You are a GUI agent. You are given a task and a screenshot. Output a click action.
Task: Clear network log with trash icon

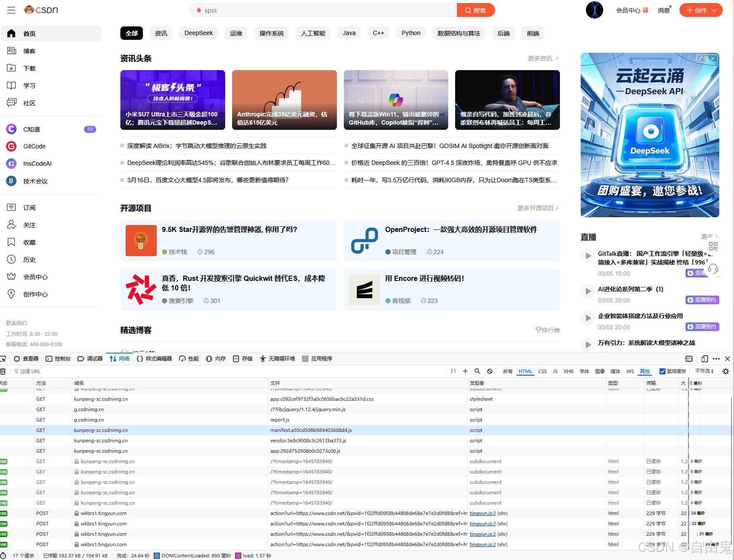pyautogui.click(x=3, y=371)
